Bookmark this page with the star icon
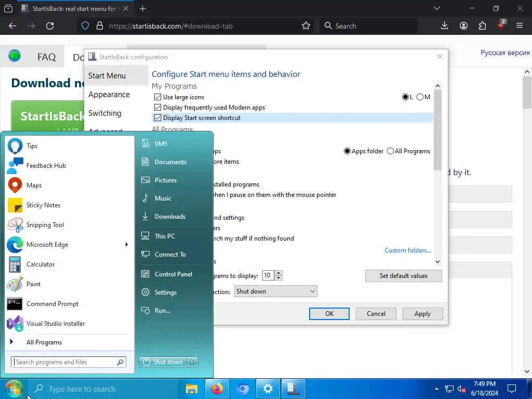Screen dimensions: 532x399 point(305,26)
